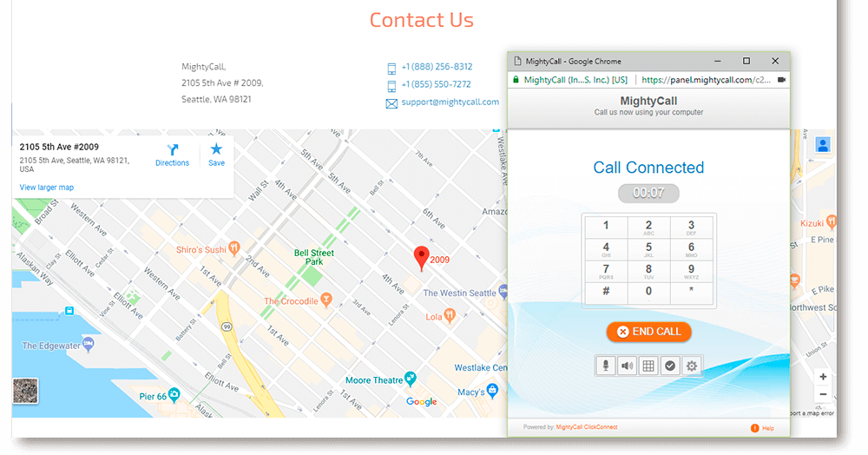Viewport: 868px width, 455px height.
Task: Mute microphone in call toolbar
Action: tap(606, 366)
